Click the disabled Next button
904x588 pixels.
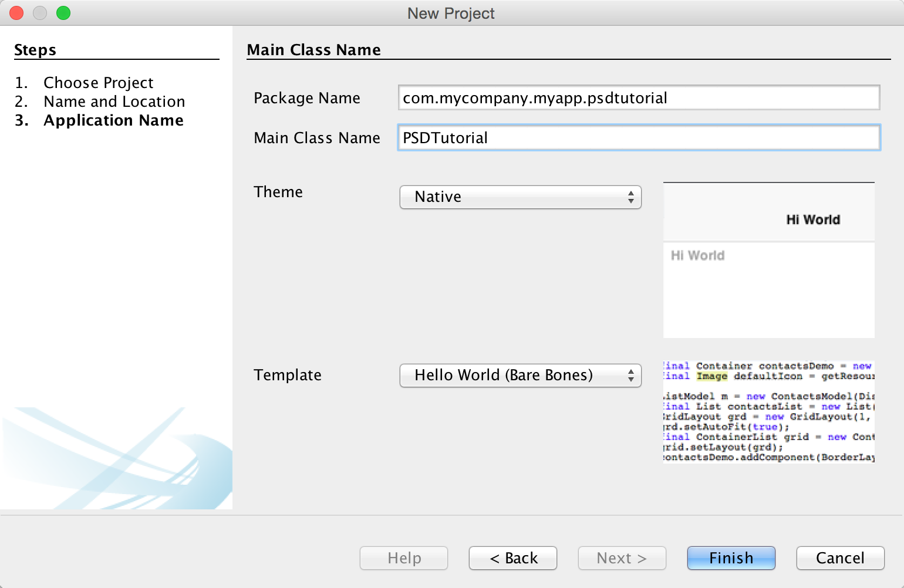tap(622, 558)
